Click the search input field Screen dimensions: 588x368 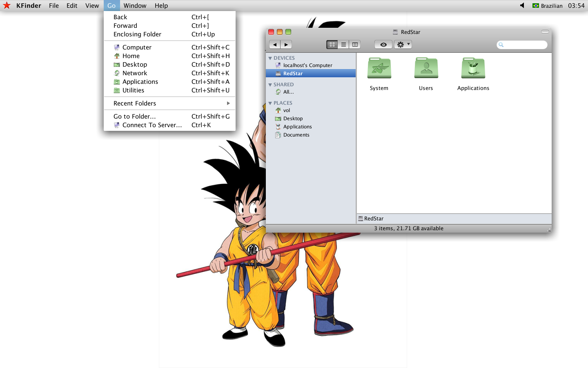click(522, 45)
